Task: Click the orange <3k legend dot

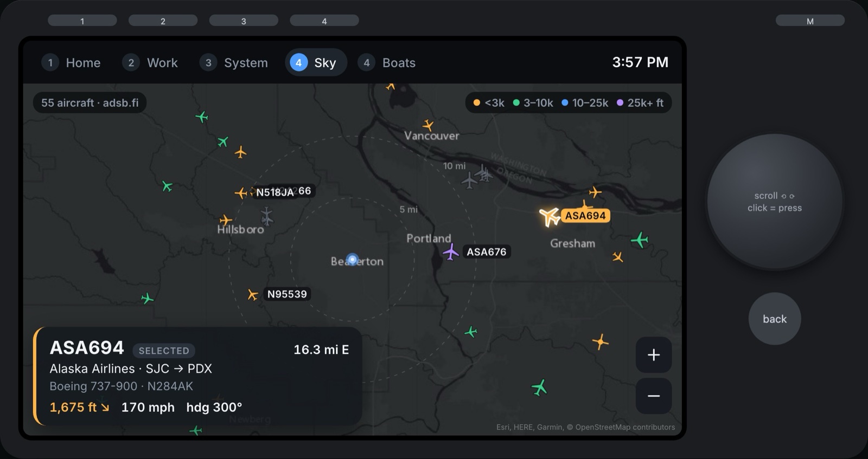Action: [x=476, y=103]
